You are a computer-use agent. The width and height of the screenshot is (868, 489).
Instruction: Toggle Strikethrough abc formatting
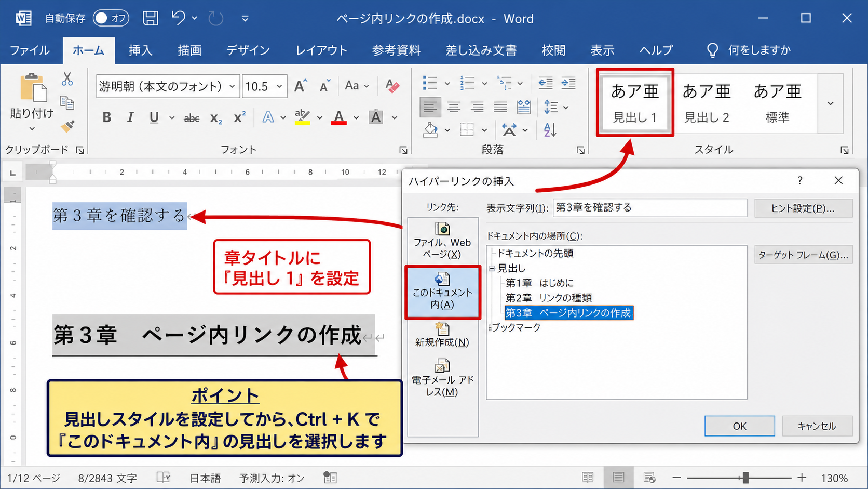point(192,118)
